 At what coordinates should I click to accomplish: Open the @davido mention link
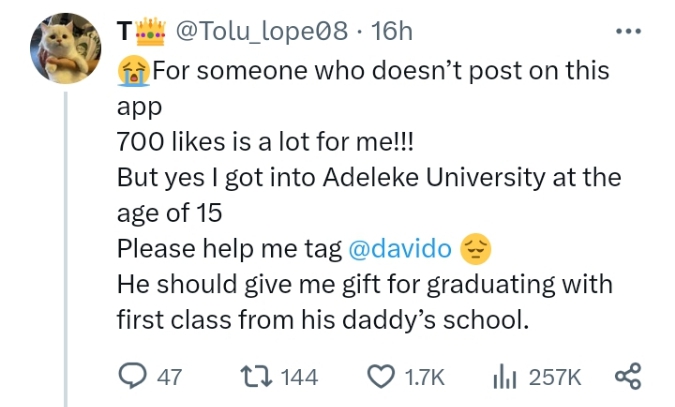(x=397, y=247)
